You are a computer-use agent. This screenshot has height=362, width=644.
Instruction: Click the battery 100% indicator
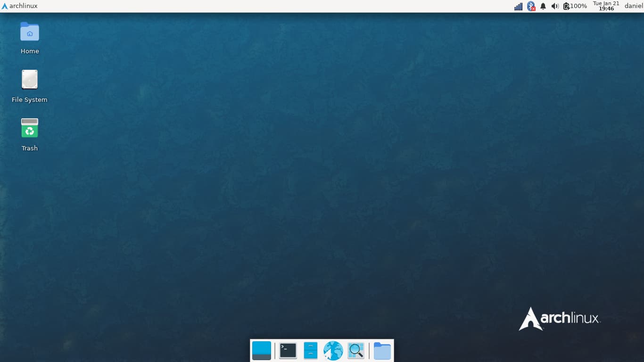pyautogui.click(x=575, y=6)
